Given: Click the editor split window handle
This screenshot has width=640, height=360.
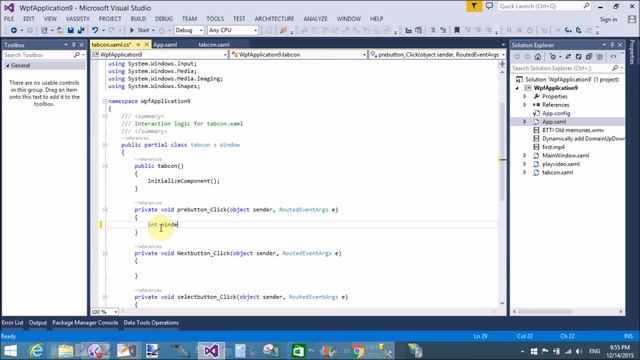Looking at the screenshot, I should (x=502, y=64).
